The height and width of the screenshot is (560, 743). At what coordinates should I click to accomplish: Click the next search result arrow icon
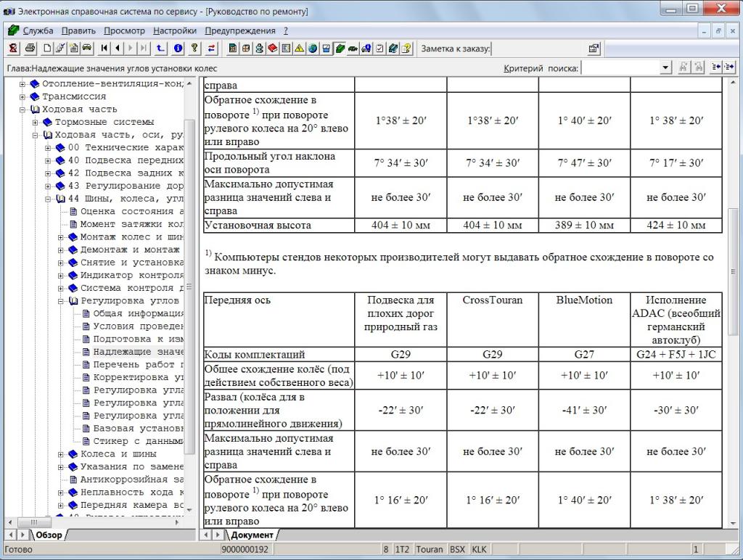(x=728, y=67)
